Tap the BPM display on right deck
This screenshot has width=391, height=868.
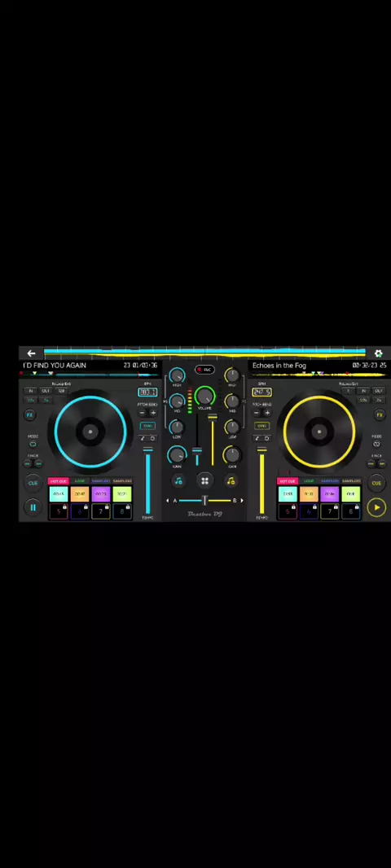(261, 392)
